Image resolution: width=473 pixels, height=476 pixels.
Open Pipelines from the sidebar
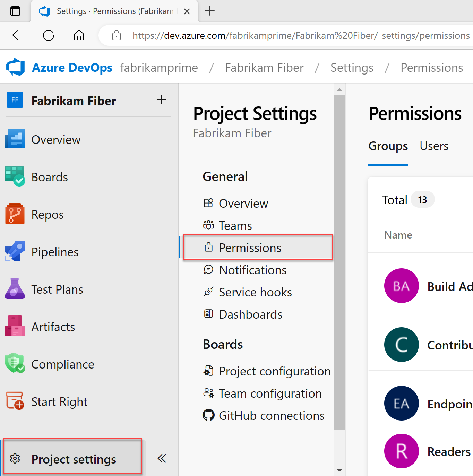[x=15, y=251]
